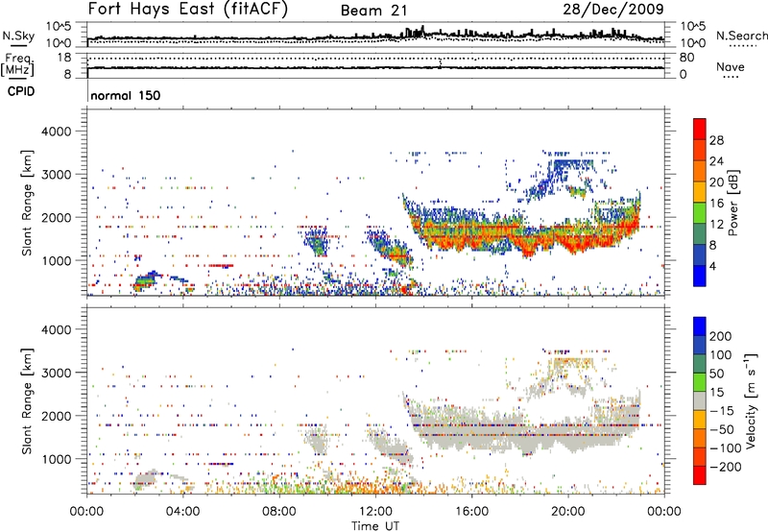Click the 'Freq. [MHz]' label
Screen dimensions: 768x532
coord(17,64)
